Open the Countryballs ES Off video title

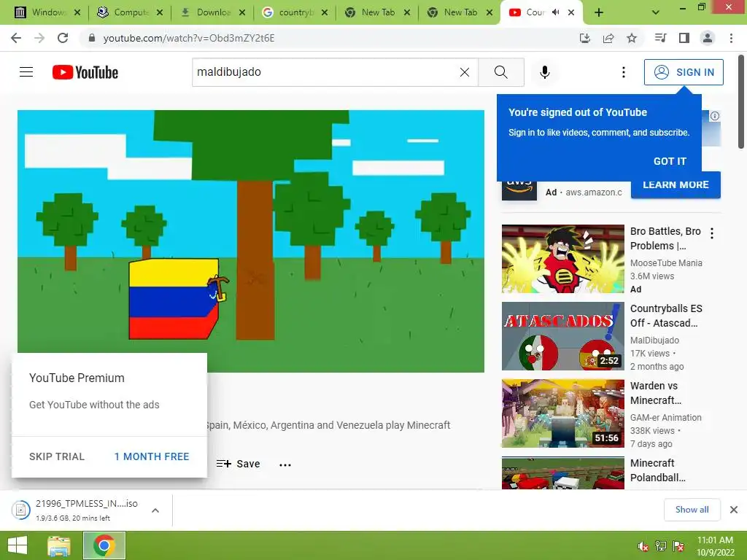[x=666, y=316]
